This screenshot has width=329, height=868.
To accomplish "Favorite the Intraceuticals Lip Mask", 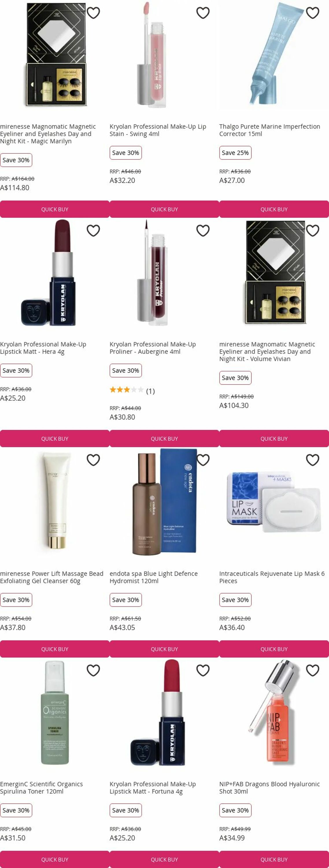I will point(313,460).
